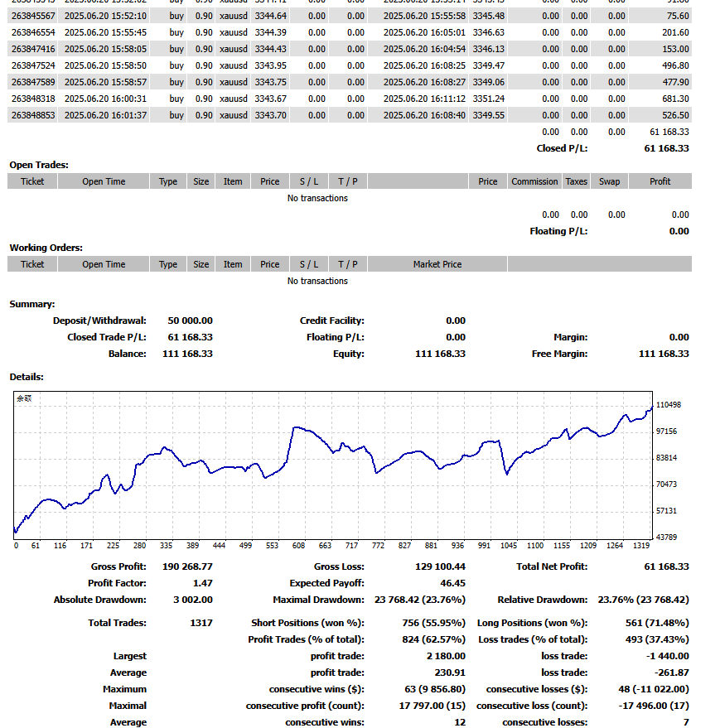This screenshot has width=720, height=728.
Task: Select short positions value 756 (55.95%)
Action: point(433,623)
